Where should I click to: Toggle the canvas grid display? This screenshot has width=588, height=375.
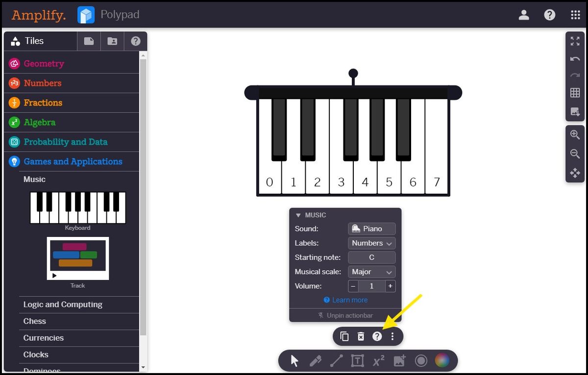coord(575,92)
